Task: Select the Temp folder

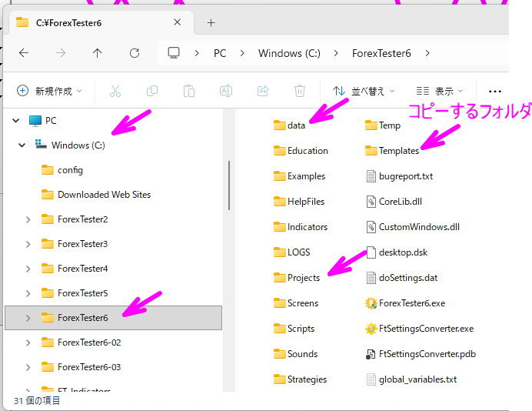Action: (383, 125)
